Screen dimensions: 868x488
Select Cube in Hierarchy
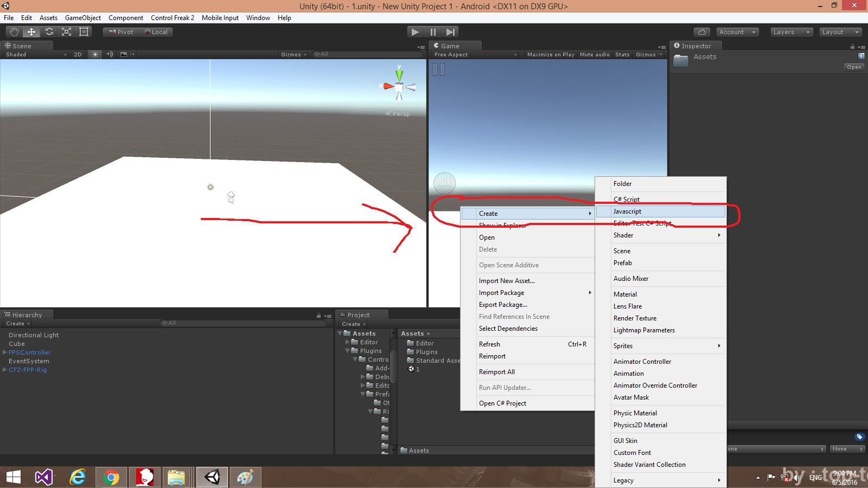[x=17, y=344]
